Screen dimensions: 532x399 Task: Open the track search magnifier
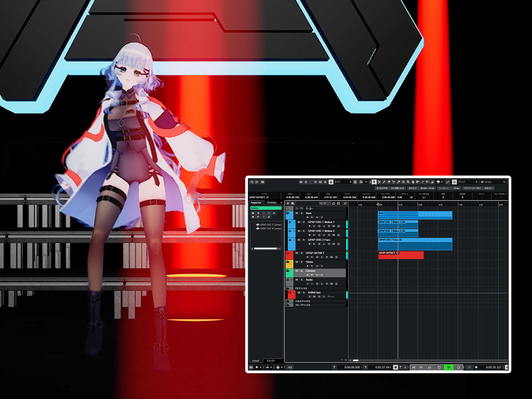click(345, 203)
